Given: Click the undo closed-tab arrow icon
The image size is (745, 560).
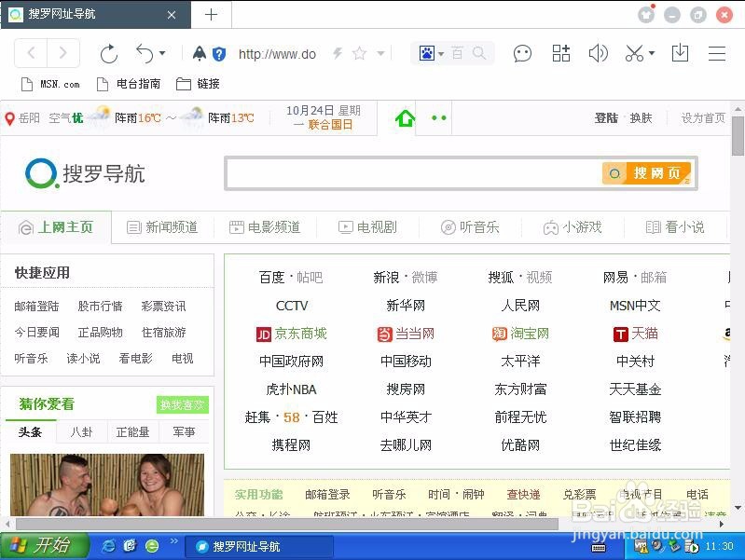Looking at the screenshot, I should click(145, 53).
